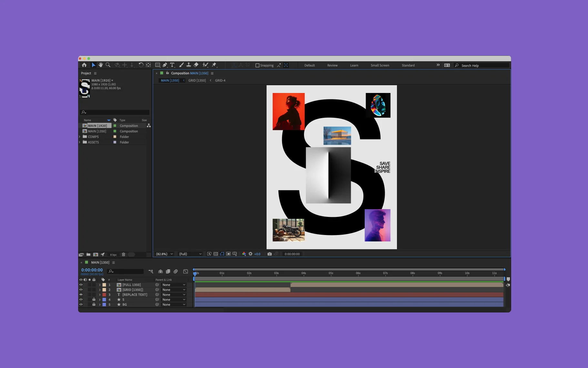Activate the Puppet Pin tool
The image size is (588, 368).
coord(214,65)
